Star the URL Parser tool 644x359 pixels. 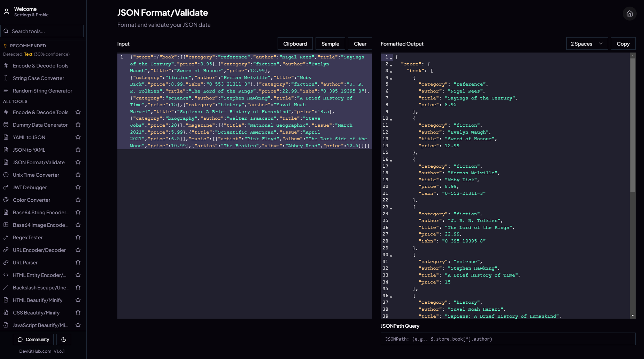point(78,262)
